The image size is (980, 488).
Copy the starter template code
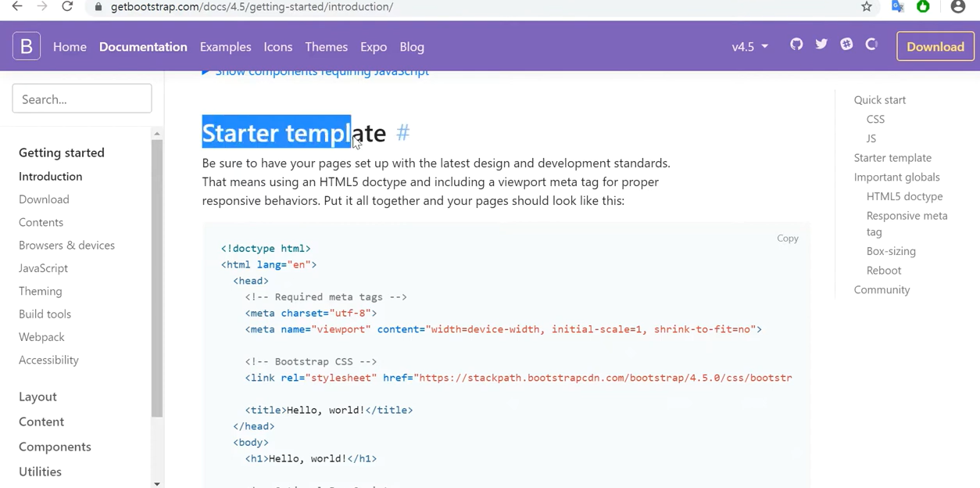(787, 238)
